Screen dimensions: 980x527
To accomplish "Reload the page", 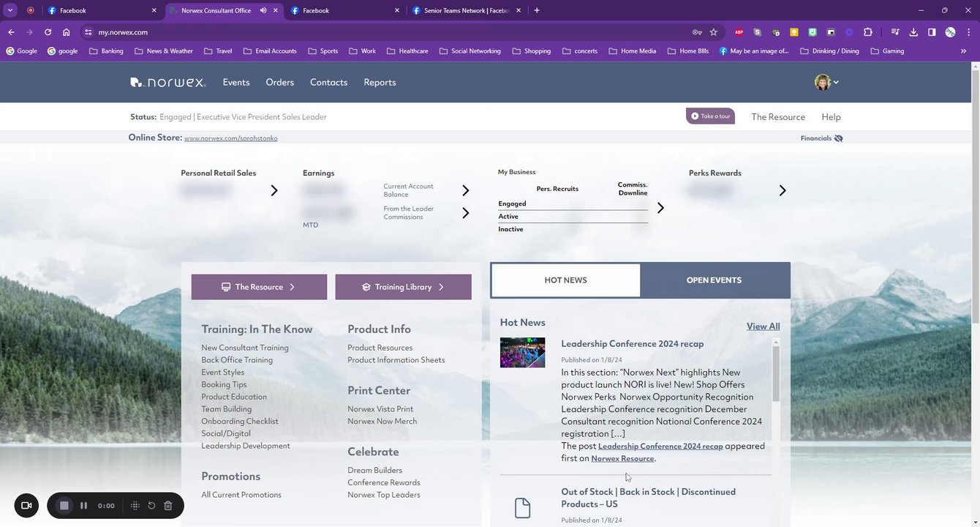I will pyautogui.click(x=48, y=32).
